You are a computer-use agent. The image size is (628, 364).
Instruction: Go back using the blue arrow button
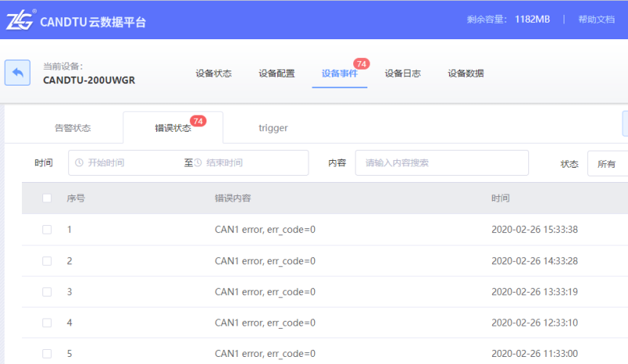[17, 72]
